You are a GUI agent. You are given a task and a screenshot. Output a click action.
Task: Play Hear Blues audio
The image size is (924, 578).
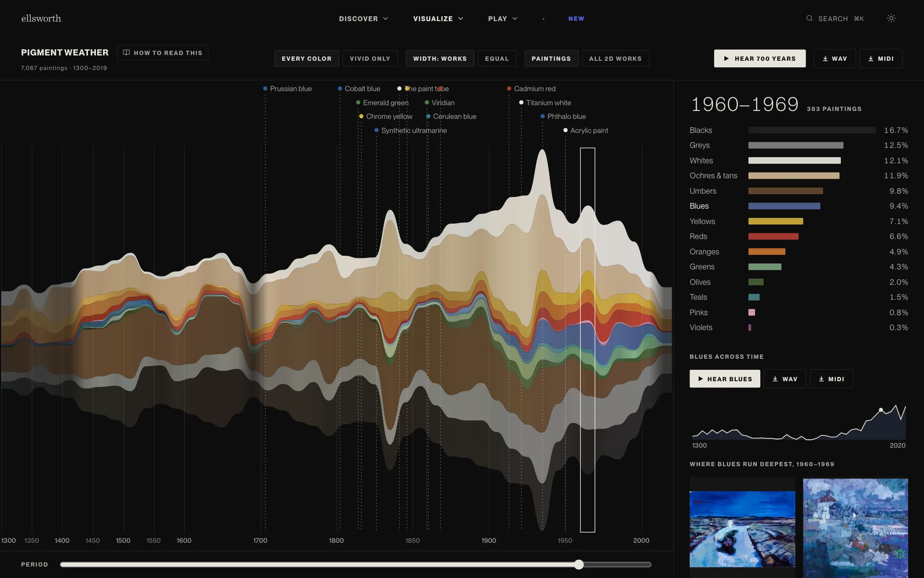click(x=725, y=379)
